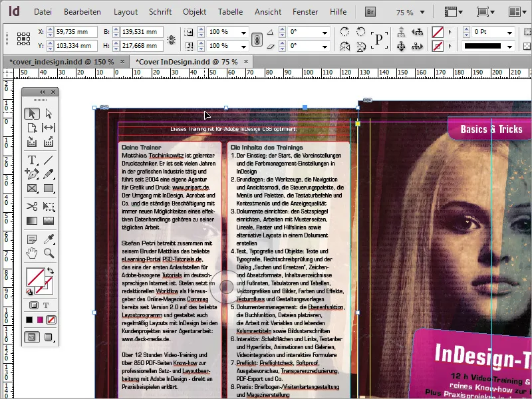The width and height of the screenshot is (532, 399).
Task: Click the flip vertical icon
Action: tap(360, 46)
